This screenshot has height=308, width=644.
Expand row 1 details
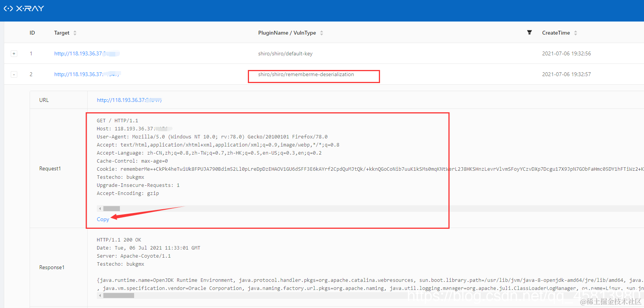click(x=14, y=53)
